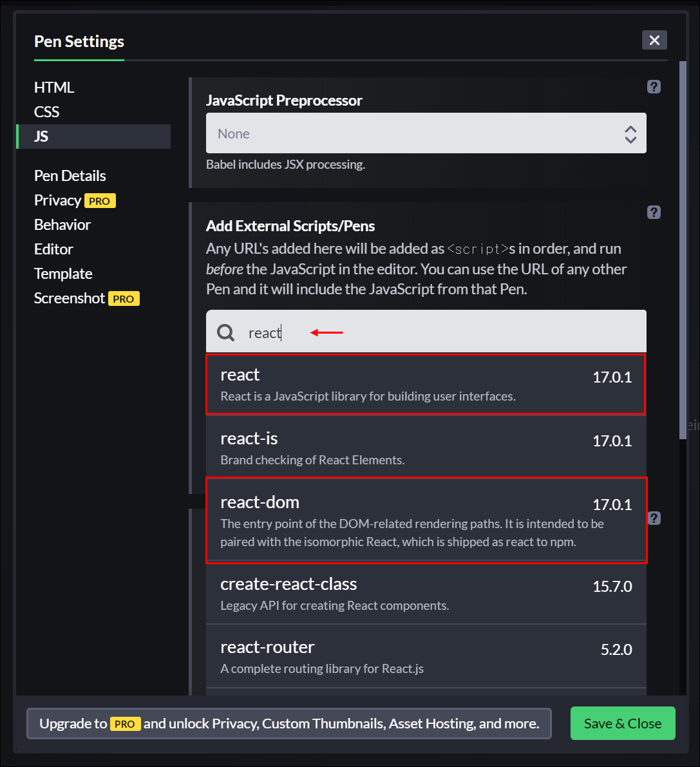
Task: Select the react-dom search result
Action: [x=426, y=520]
